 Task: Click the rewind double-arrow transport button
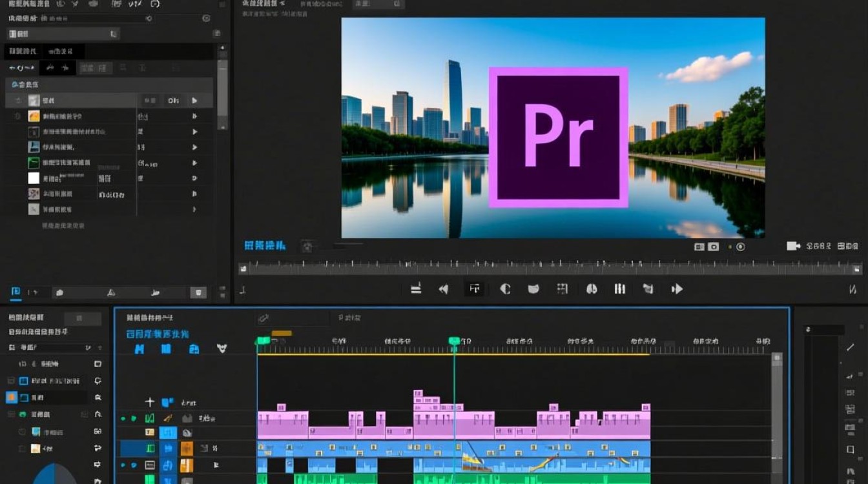[444, 289]
